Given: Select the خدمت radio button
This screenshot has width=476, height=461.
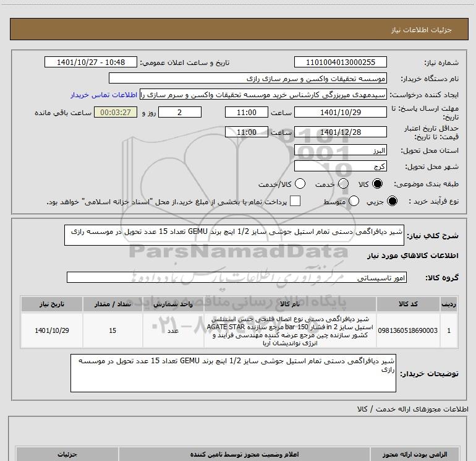Looking at the screenshot, I should coord(343,184).
